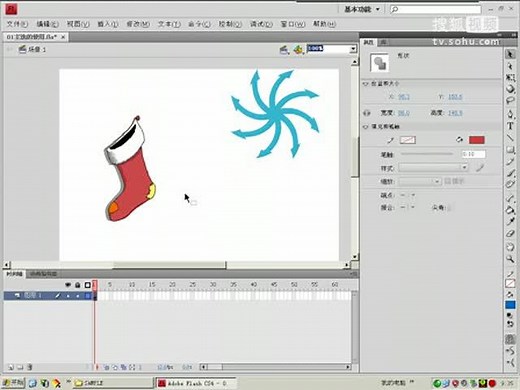The width and height of the screenshot is (520, 390).
Task: Select the Deco tool
Action: (x=510, y=184)
